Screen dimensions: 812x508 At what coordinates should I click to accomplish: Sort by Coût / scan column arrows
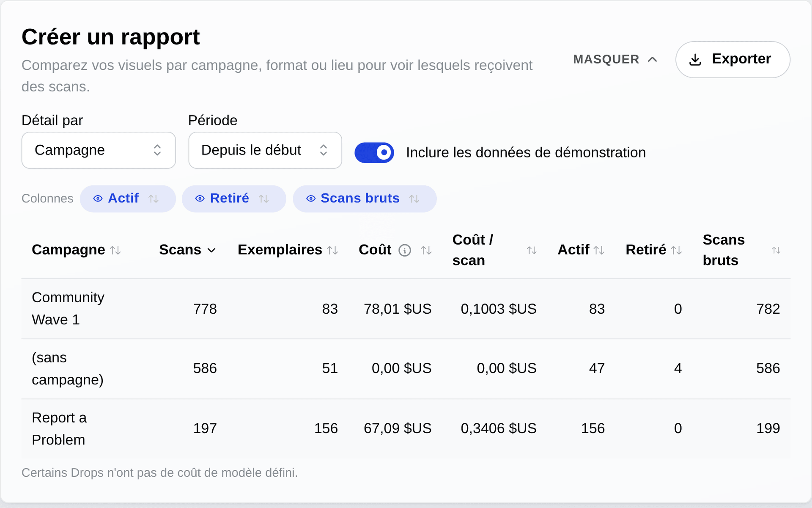(532, 251)
